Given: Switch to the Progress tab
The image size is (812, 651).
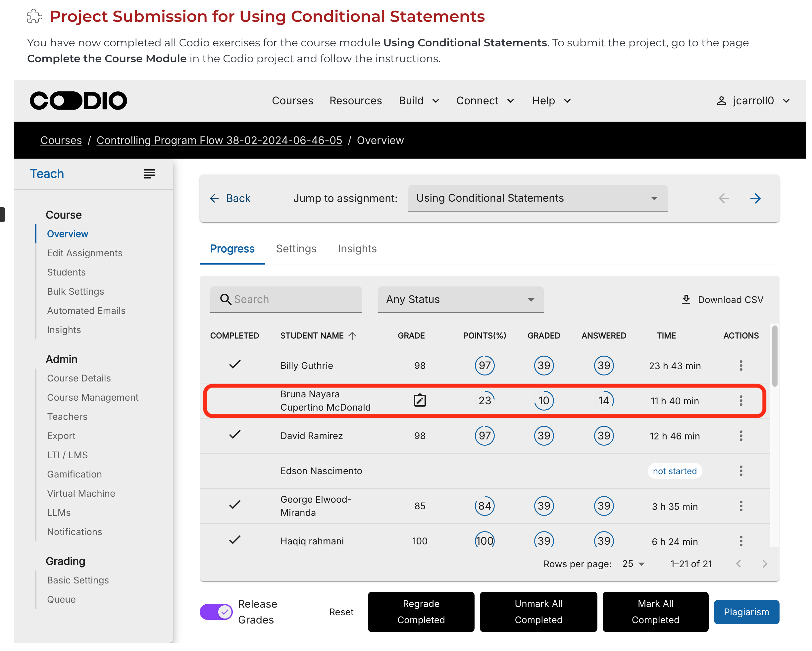Looking at the screenshot, I should (x=232, y=248).
